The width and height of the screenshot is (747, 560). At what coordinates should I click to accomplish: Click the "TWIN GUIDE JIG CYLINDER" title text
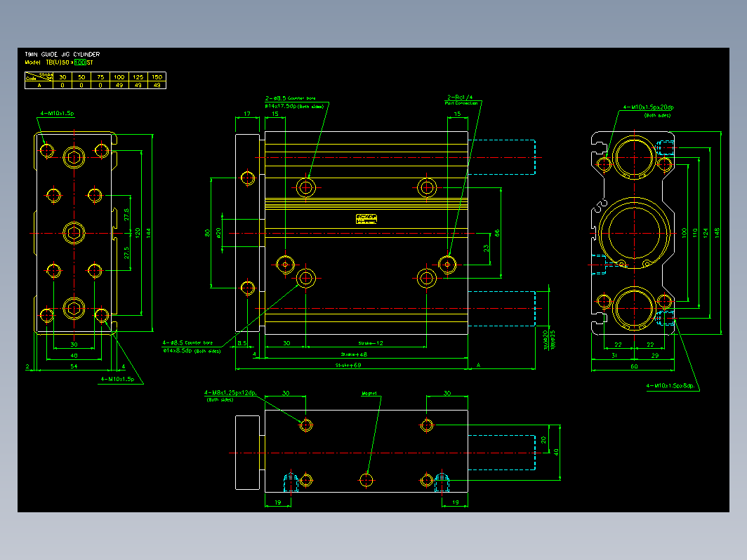(x=62, y=54)
